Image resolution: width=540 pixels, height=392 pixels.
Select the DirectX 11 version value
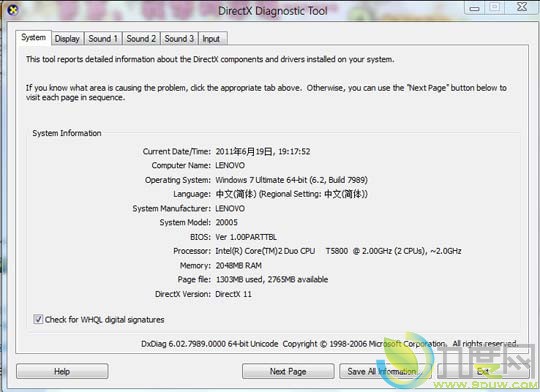pos(233,294)
